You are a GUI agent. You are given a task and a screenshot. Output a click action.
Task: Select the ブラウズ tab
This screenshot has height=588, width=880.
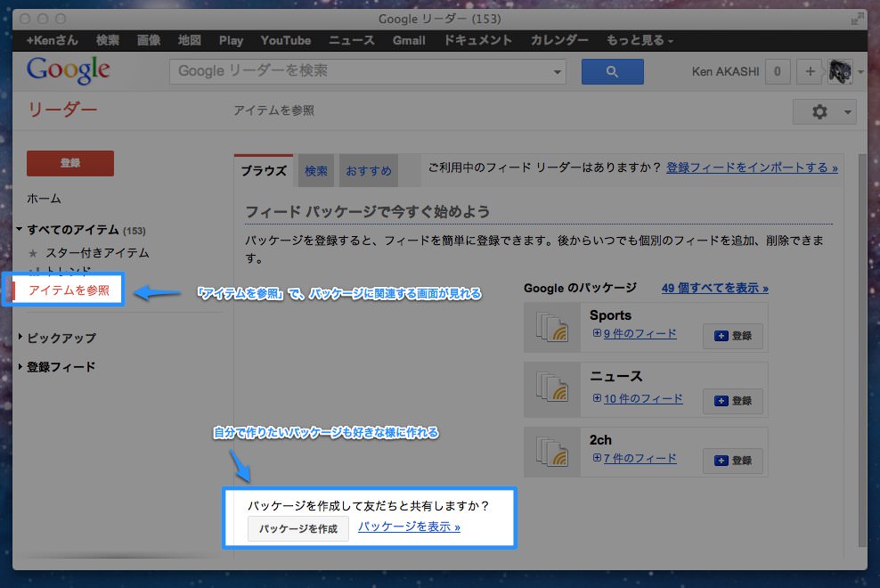point(264,171)
